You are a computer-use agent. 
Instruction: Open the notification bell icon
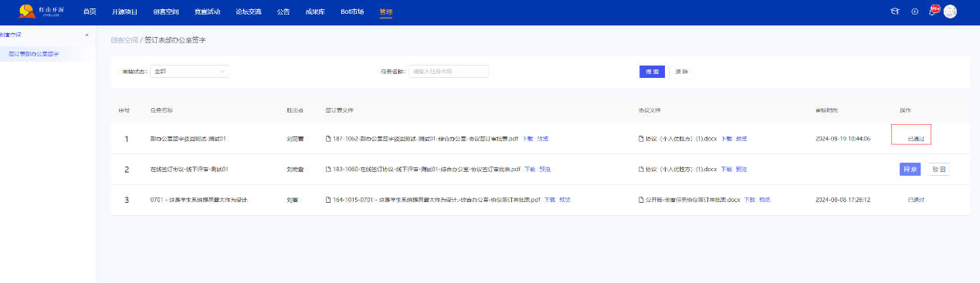point(933,12)
